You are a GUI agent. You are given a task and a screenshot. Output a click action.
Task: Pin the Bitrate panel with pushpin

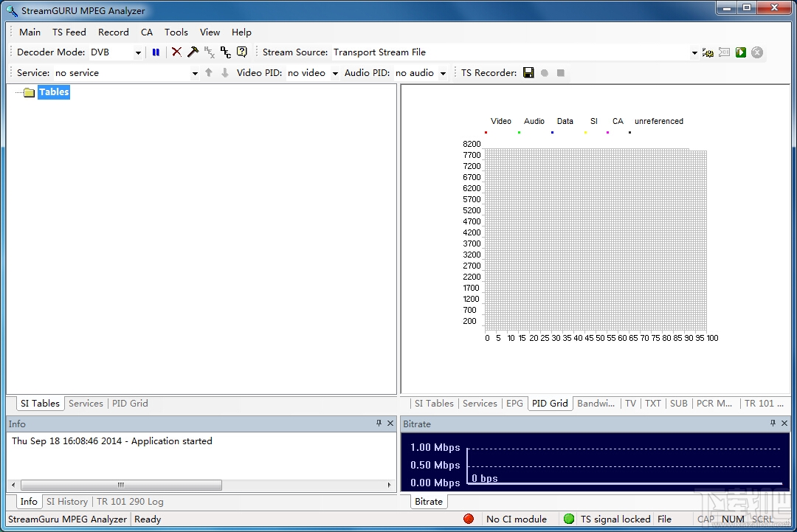pyautogui.click(x=773, y=424)
